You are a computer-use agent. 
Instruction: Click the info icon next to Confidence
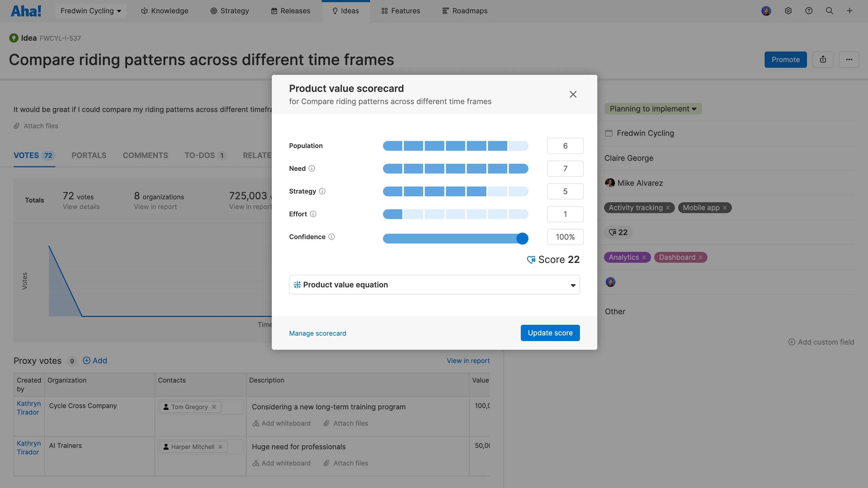click(x=331, y=237)
